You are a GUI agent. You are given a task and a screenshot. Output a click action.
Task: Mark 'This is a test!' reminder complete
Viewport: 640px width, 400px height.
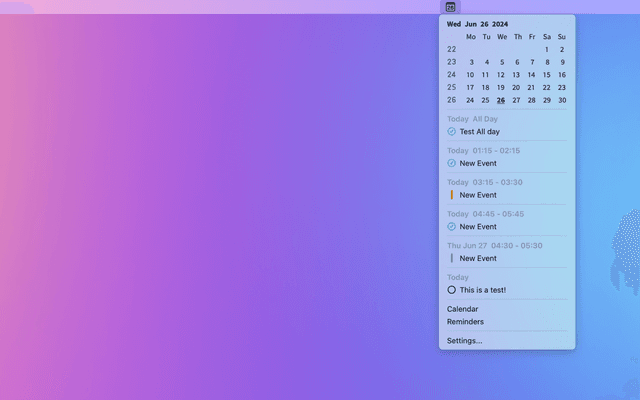pos(451,290)
